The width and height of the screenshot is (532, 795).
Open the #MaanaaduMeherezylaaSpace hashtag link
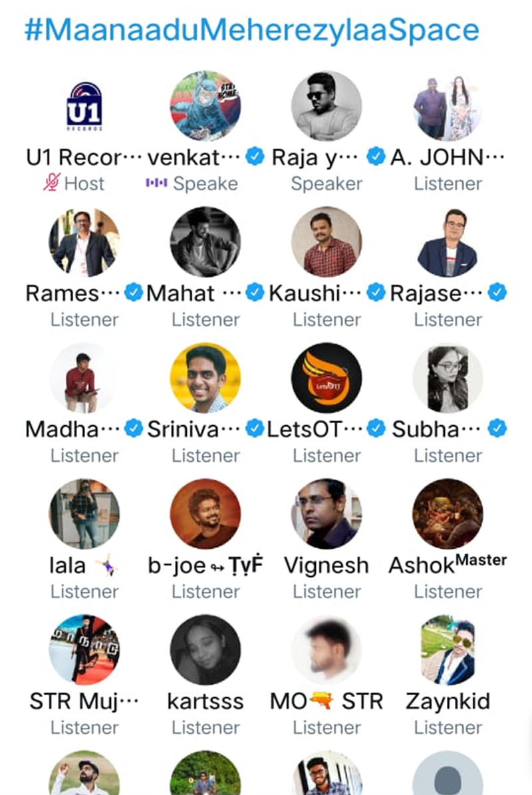(252, 30)
